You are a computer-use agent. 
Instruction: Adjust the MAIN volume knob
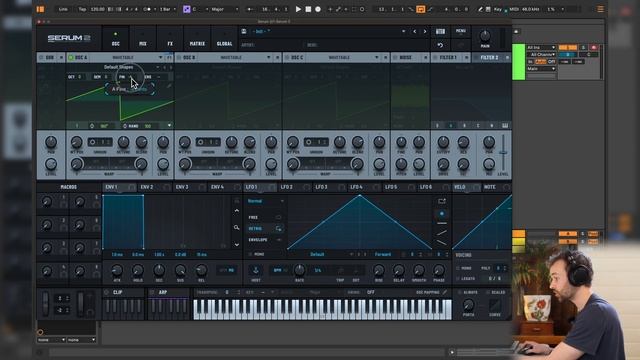coord(485,36)
